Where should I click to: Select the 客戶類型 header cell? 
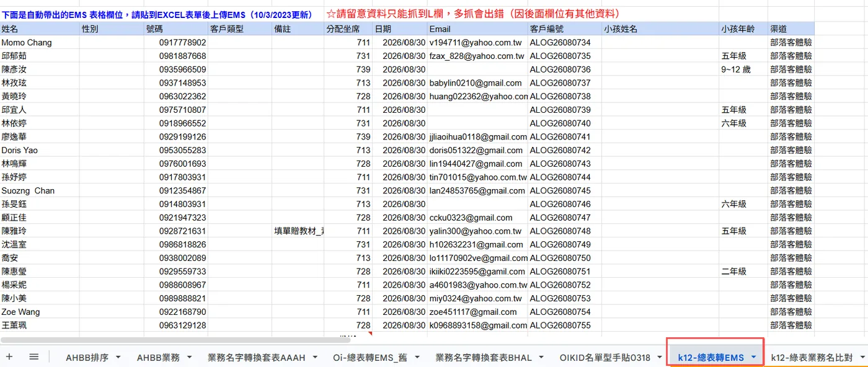pos(239,29)
